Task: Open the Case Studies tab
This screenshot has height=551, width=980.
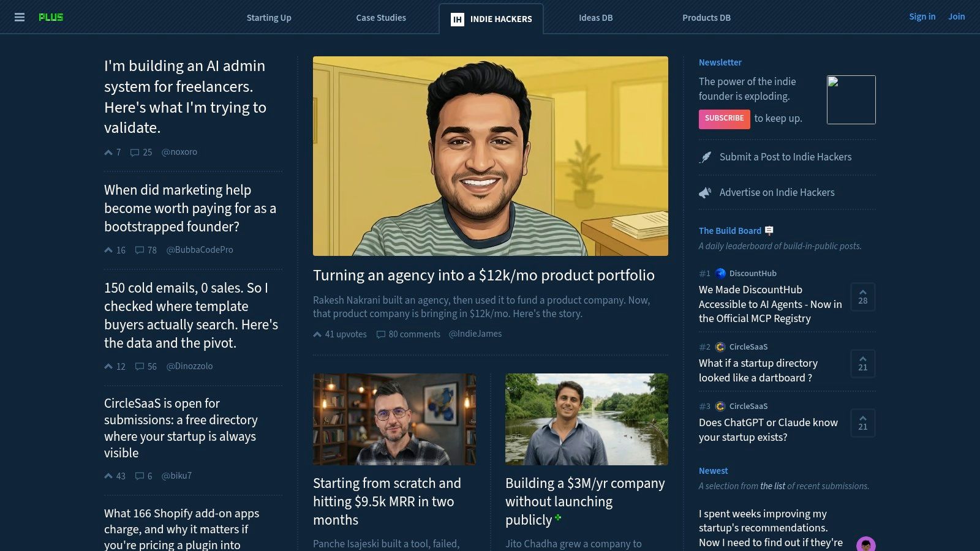Action: pos(381,18)
